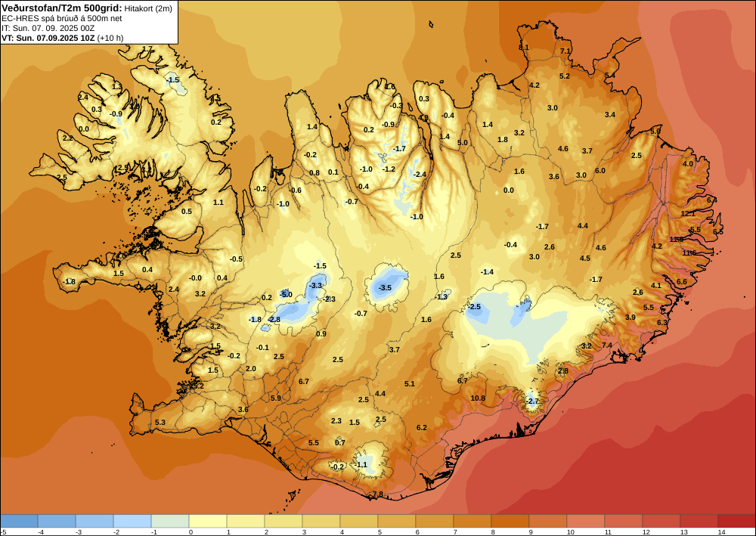Click the 2.3 temperature value
This screenshot has height=536, width=756.
336,421
